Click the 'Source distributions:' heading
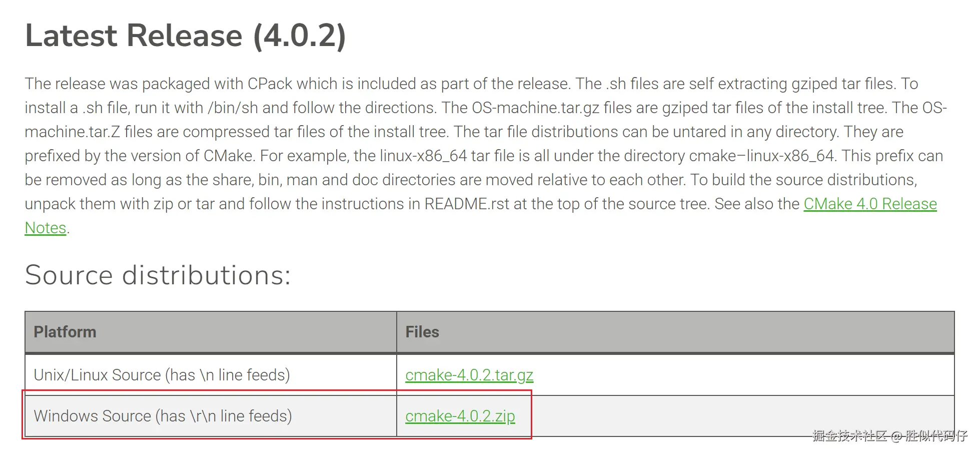Viewport: 980px width, 455px height. (158, 275)
